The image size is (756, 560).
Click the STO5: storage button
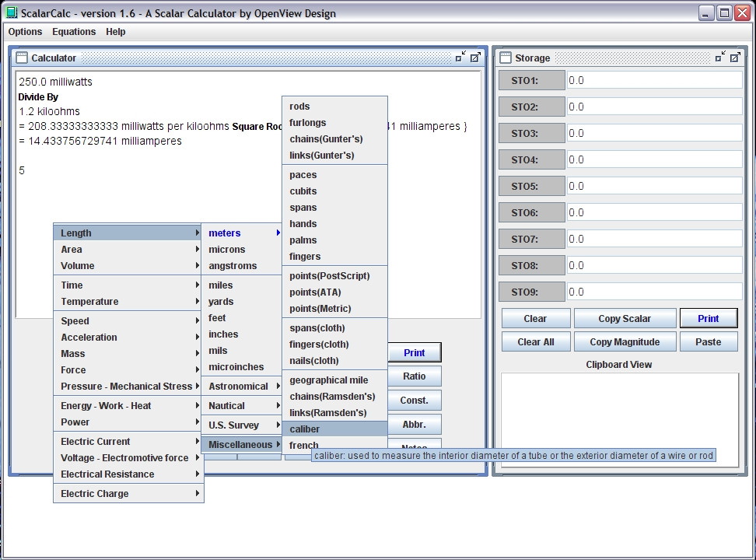point(532,186)
